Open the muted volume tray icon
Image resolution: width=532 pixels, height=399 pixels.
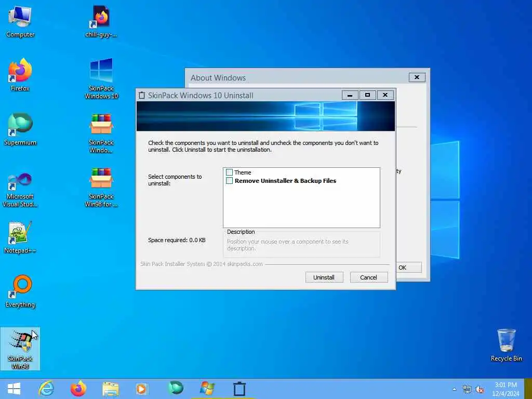pyautogui.click(x=480, y=390)
